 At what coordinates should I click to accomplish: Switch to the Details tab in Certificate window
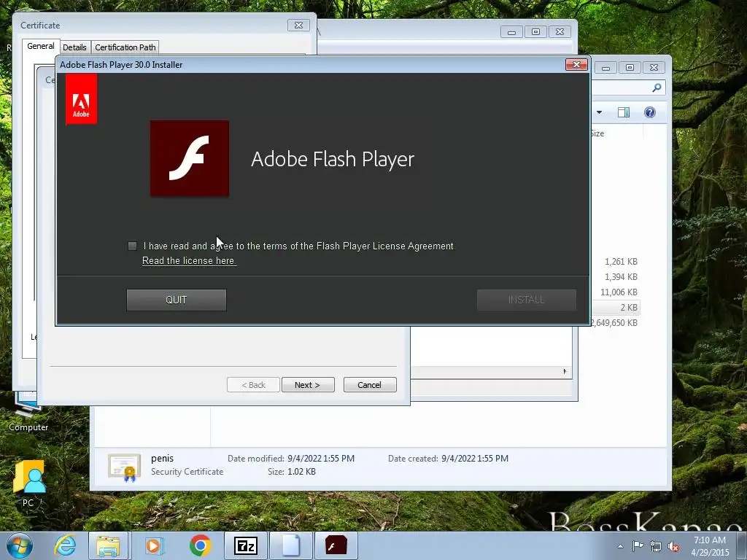(x=75, y=47)
